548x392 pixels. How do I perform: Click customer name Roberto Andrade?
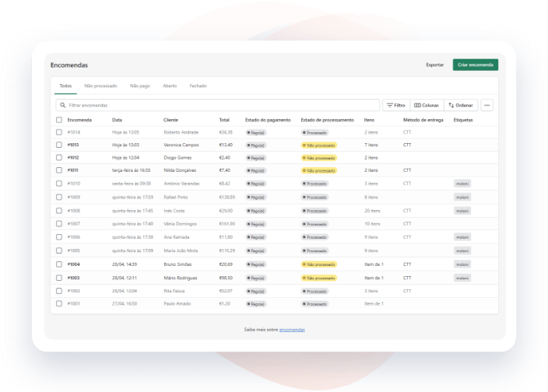tap(181, 132)
